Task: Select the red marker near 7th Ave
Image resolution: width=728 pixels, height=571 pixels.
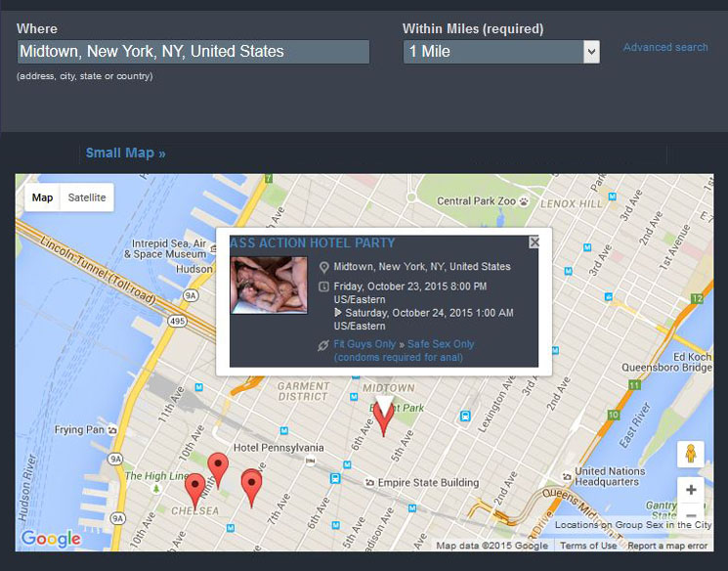Action: pos(252,483)
